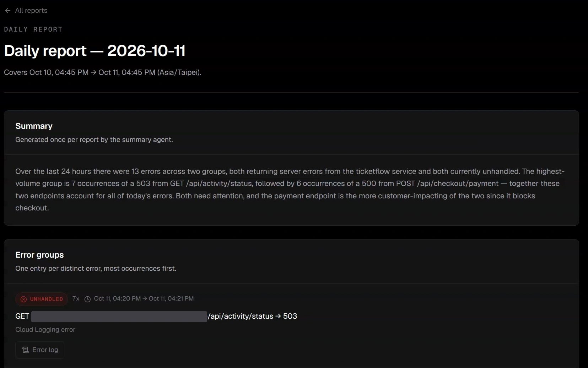Click the summary paragraph starting 'Over the last 24 hours'
This screenshot has height=368, width=588.
290,190
